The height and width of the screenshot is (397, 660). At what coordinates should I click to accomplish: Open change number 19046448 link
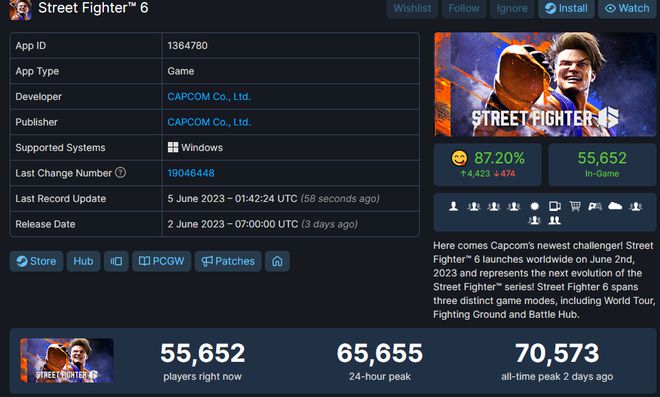191,173
